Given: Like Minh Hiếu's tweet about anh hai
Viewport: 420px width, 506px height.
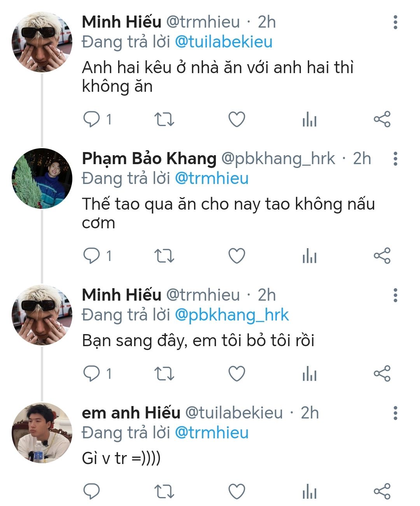Looking at the screenshot, I should tap(236, 119).
